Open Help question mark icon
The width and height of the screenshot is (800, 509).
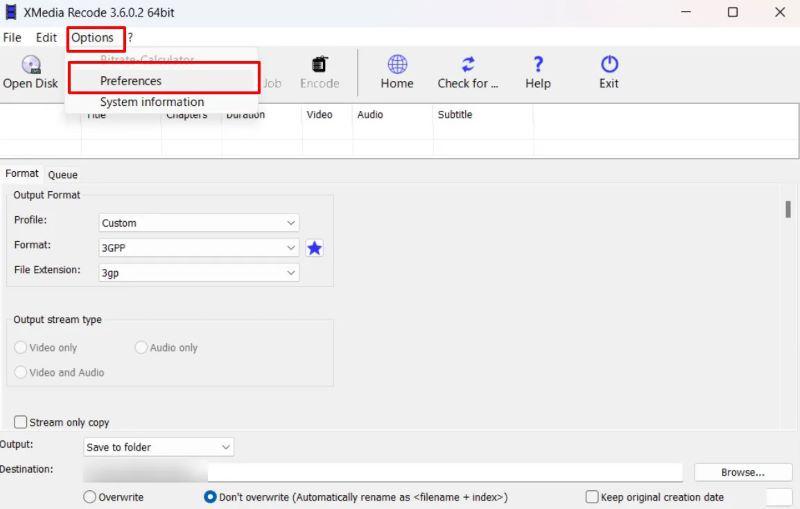[x=538, y=65]
